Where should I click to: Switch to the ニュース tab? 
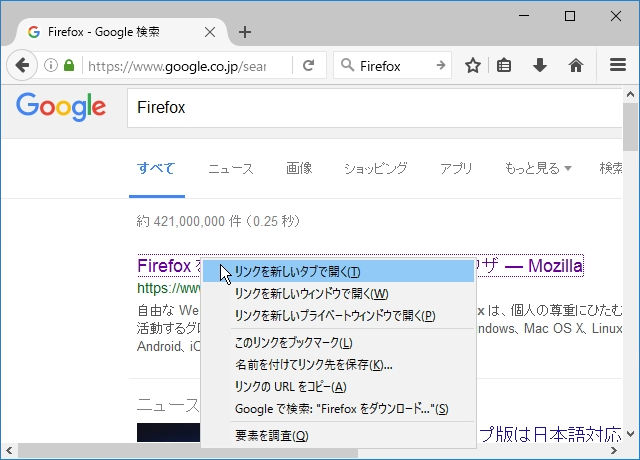point(231,168)
